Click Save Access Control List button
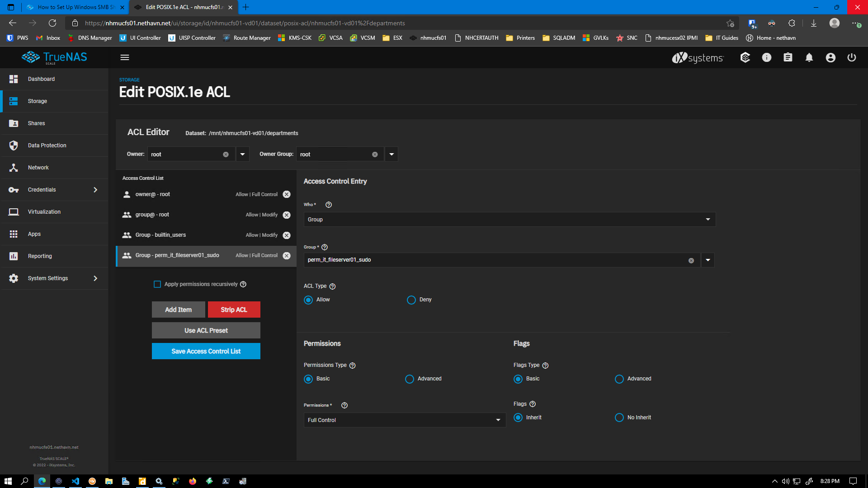Screen dimensions: 868x488 click(206, 352)
